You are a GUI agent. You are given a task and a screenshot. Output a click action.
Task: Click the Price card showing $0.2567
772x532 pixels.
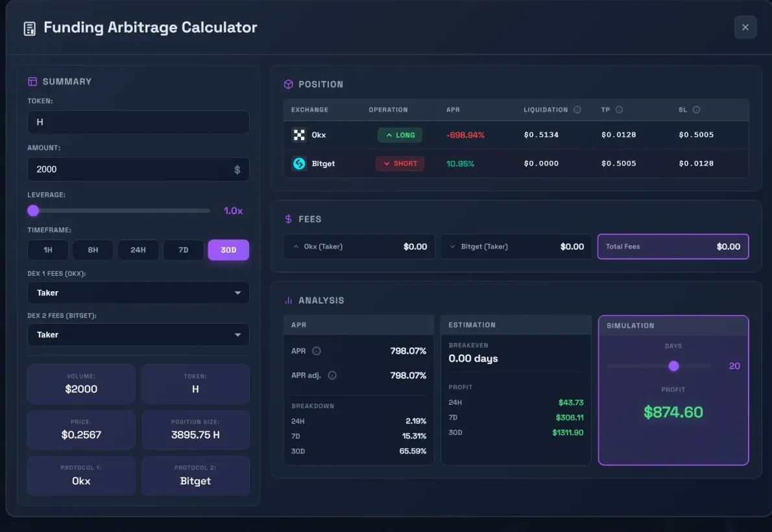[x=81, y=430]
